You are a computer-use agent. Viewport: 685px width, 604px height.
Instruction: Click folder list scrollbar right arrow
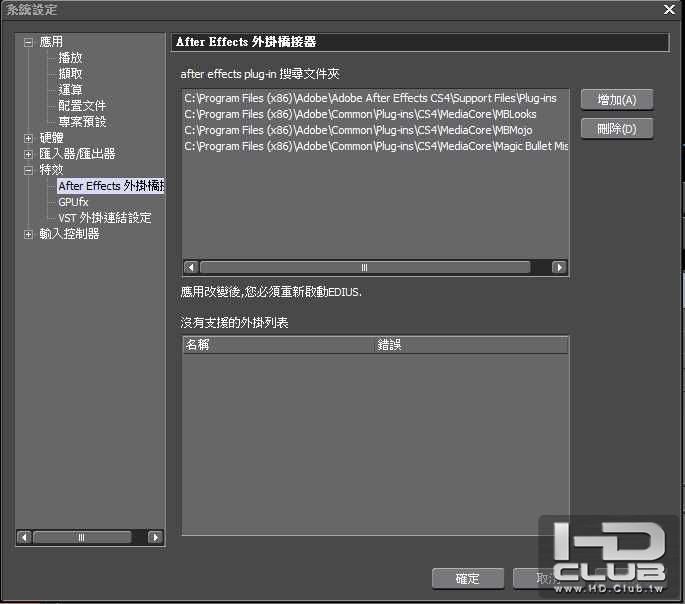pyautogui.click(x=559, y=267)
